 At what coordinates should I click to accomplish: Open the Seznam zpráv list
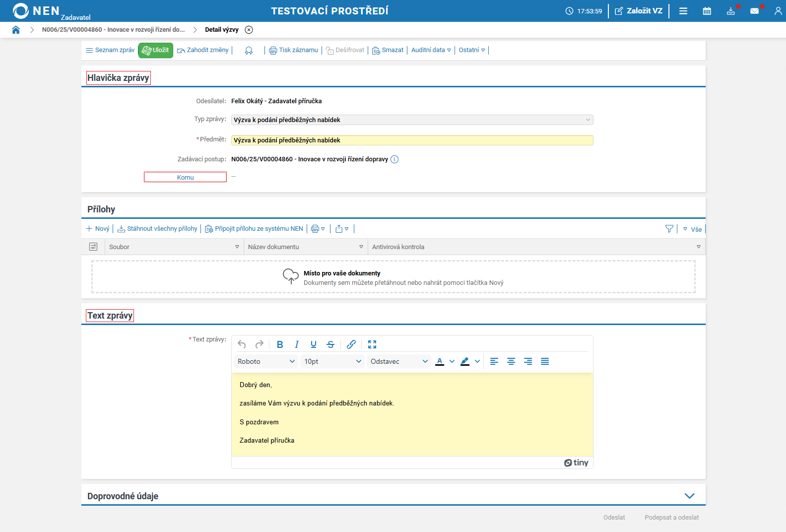(x=110, y=50)
